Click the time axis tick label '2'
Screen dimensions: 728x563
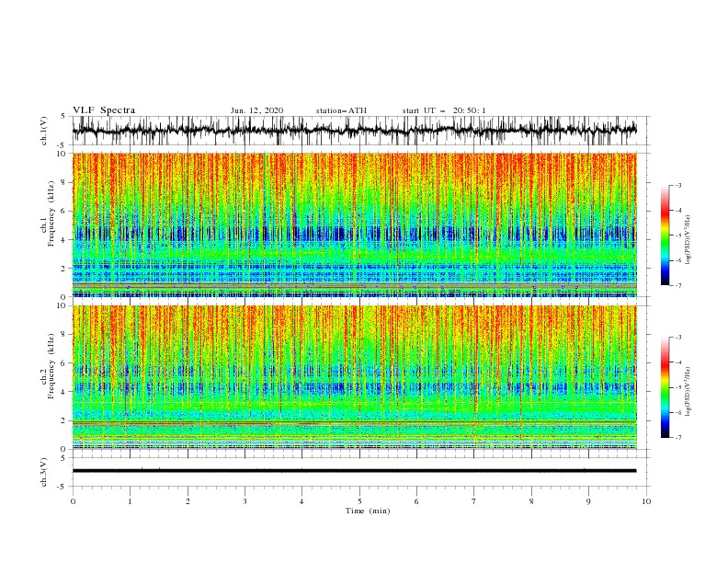click(188, 501)
